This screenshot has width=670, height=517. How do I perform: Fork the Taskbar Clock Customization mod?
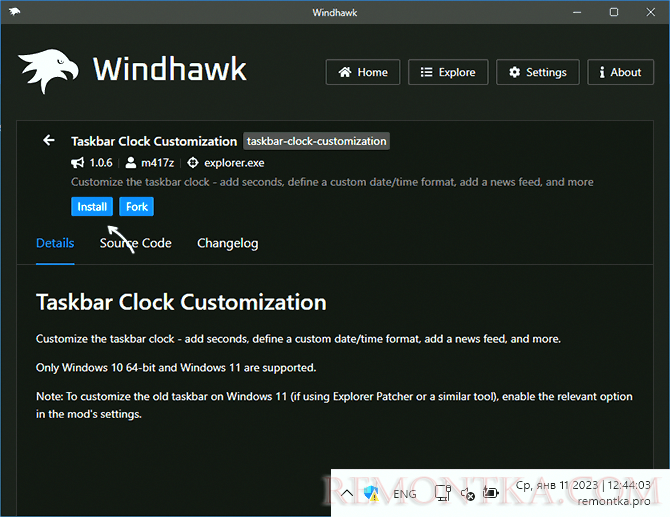pos(136,207)
